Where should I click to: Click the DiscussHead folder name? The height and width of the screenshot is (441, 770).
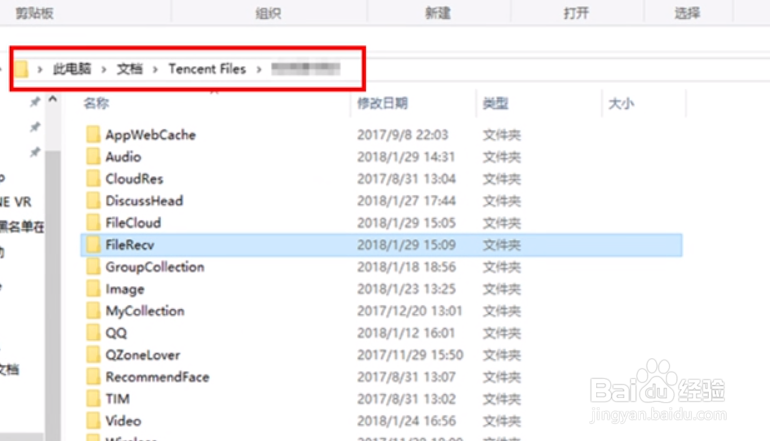coord(144,201)
